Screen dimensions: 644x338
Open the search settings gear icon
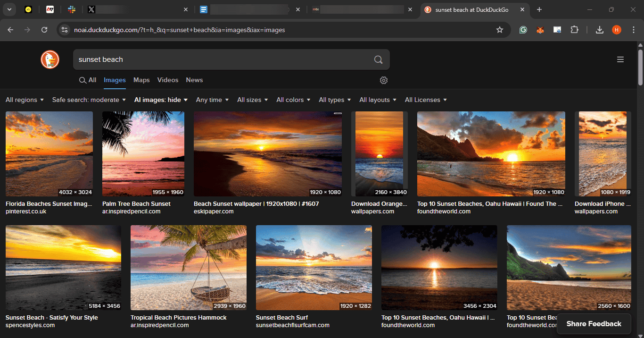pos(384,80)
